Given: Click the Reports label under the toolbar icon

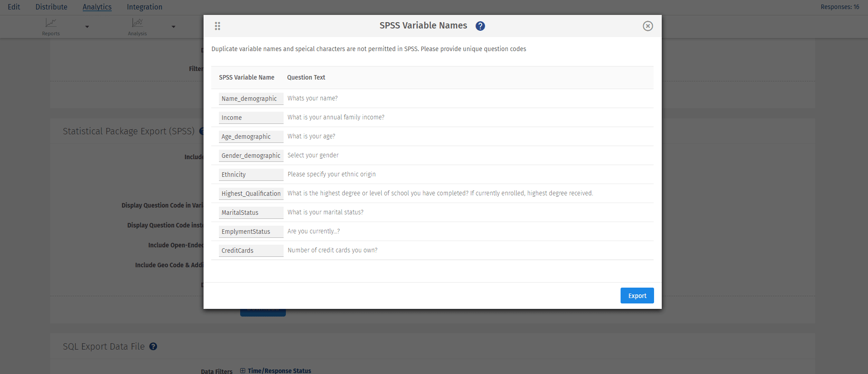Looking at the screenshot, I should (x=51, y=33).
